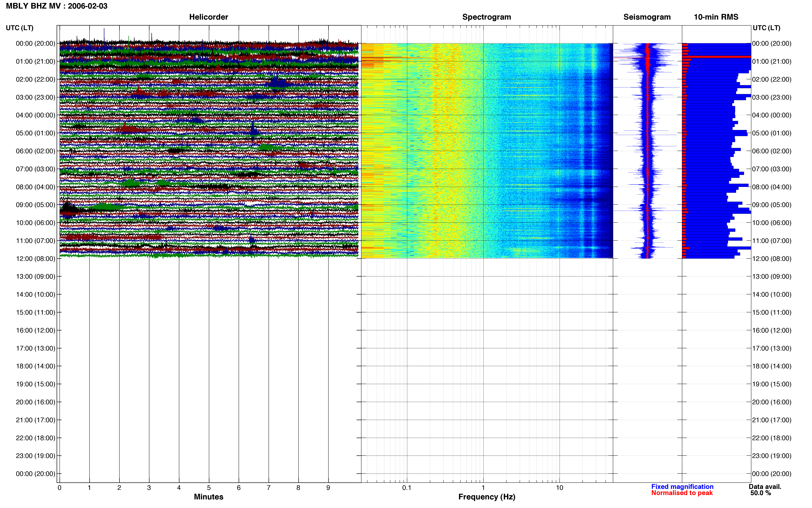Click the left '02:00 (22:00)' time label
Image resolution: width=812 pixels, height=508 pixels.
(x=36, y=79)
